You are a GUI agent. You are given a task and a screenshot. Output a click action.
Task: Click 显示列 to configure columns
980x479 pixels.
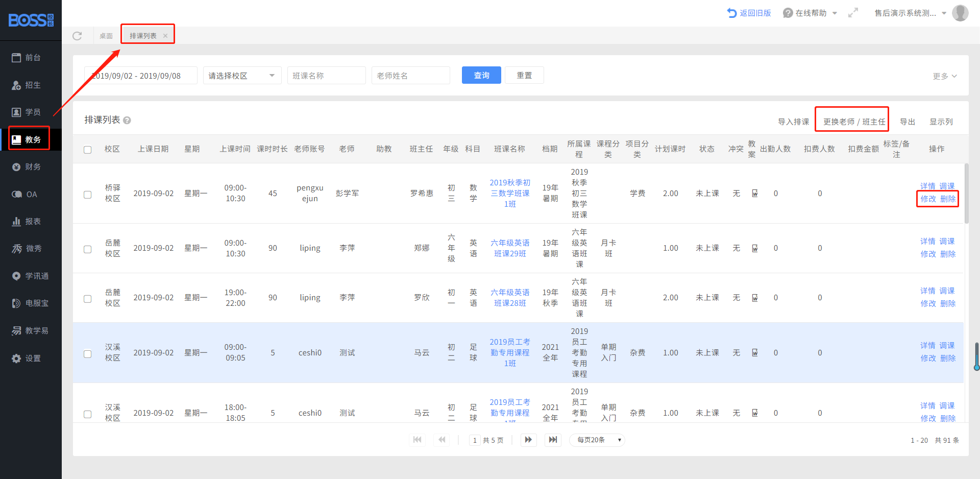tap(941, 122)
